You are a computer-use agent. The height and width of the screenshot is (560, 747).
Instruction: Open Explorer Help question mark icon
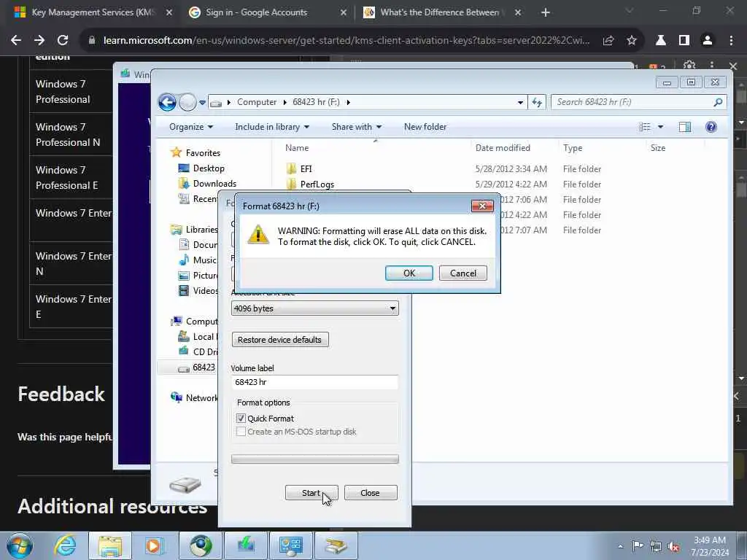click(711, 127)
